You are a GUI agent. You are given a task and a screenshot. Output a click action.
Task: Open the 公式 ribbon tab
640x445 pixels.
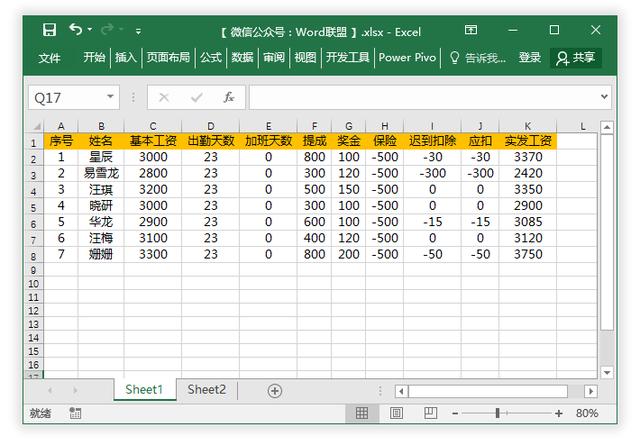(210, 58)
